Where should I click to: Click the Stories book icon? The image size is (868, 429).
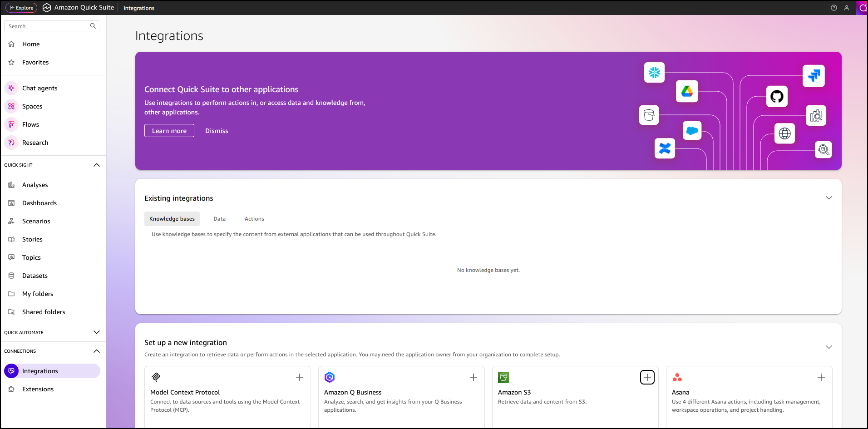point(12,239)
